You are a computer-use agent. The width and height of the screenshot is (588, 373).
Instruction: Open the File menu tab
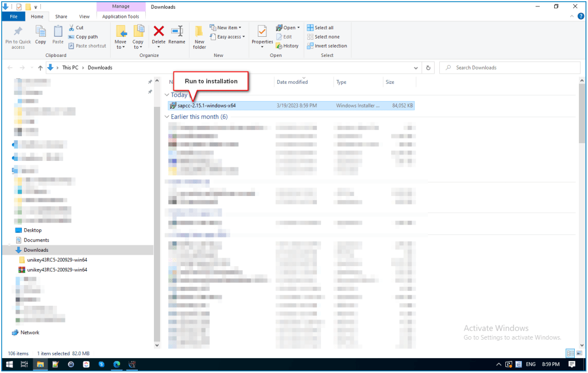[13, 17]
